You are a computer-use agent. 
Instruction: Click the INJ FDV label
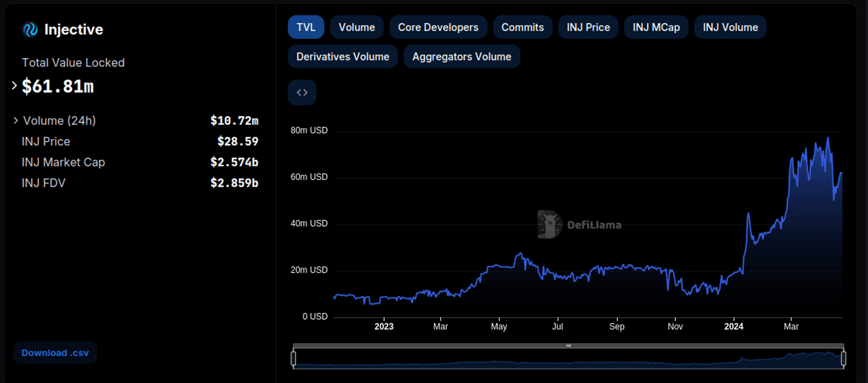(43, 183)
